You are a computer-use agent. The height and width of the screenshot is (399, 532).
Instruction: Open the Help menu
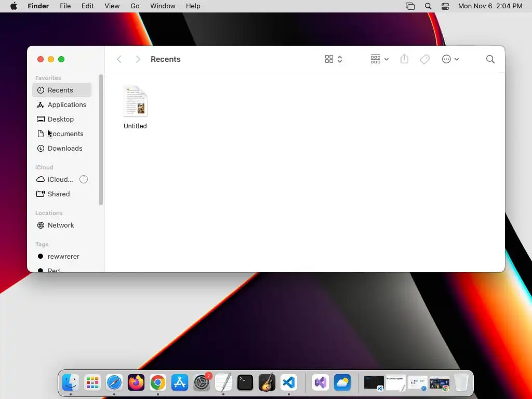193,6
